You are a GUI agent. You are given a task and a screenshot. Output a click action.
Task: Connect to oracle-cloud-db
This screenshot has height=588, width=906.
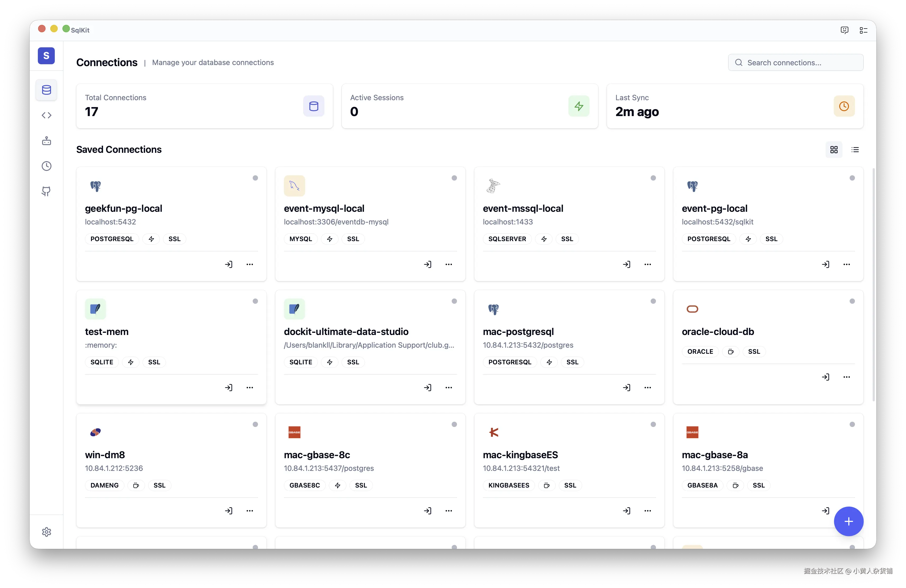[x=826, y=377]
